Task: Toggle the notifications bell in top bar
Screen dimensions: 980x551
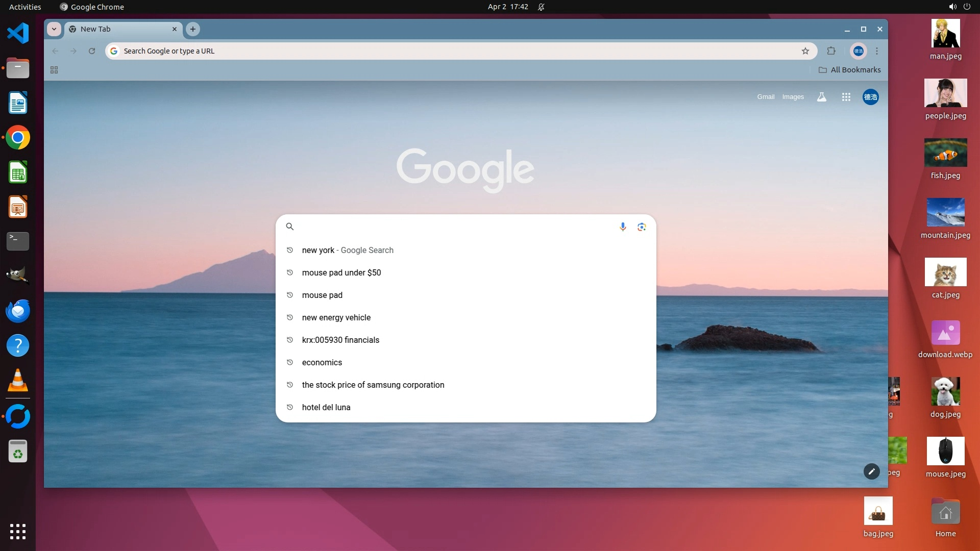Action: (541, 7)
